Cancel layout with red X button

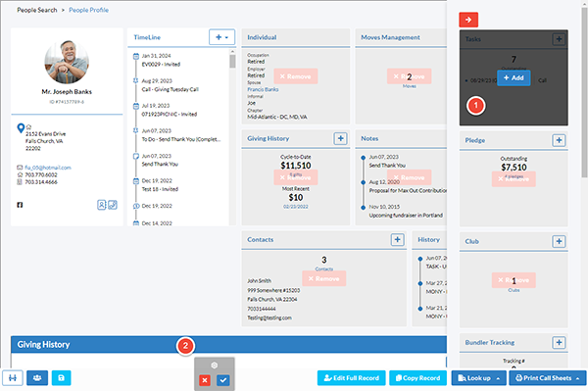pos(205,380)
